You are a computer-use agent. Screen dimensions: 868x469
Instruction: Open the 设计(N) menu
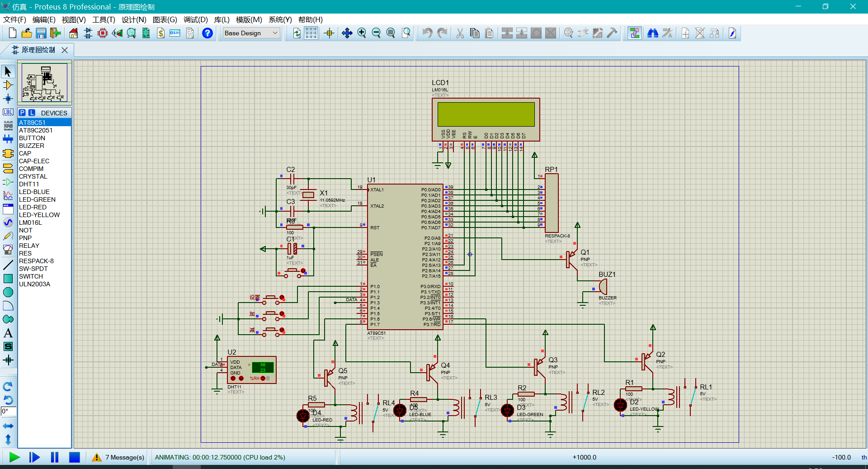coord(134,19)
